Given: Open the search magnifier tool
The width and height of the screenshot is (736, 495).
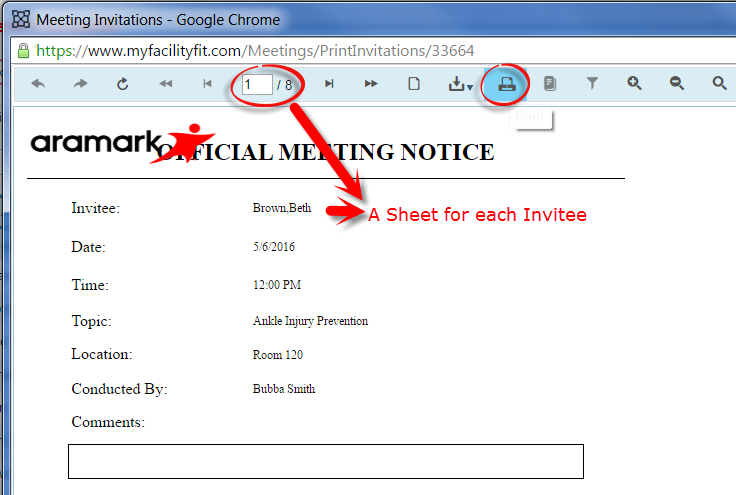Looking at the screenshot, I should coord(719,84).
